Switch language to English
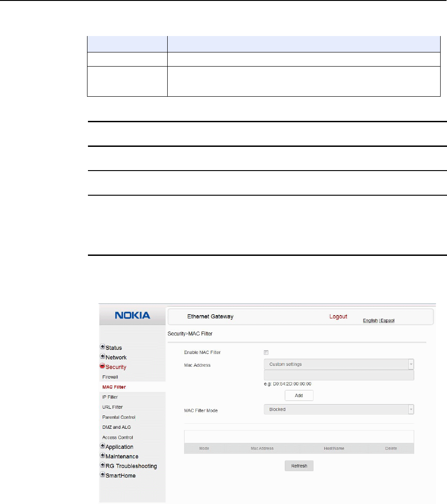 point(370,321)
